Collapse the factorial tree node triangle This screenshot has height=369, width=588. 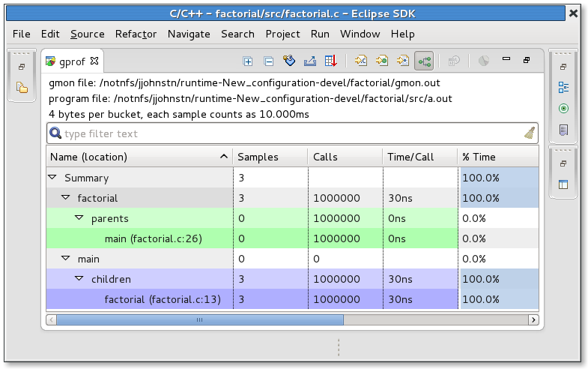[66, 197]
